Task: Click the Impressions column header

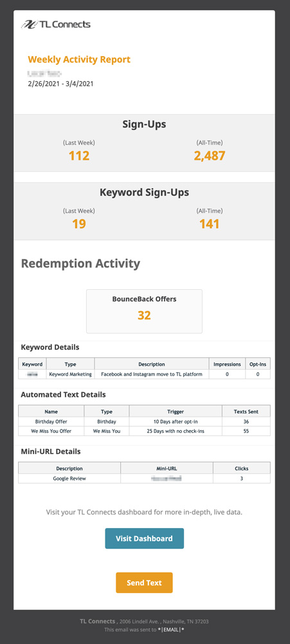Action: 227,365
